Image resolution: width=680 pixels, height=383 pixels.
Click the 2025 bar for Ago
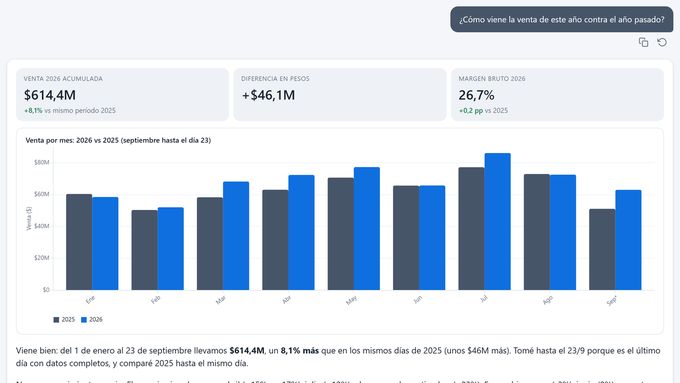point(537,232)
